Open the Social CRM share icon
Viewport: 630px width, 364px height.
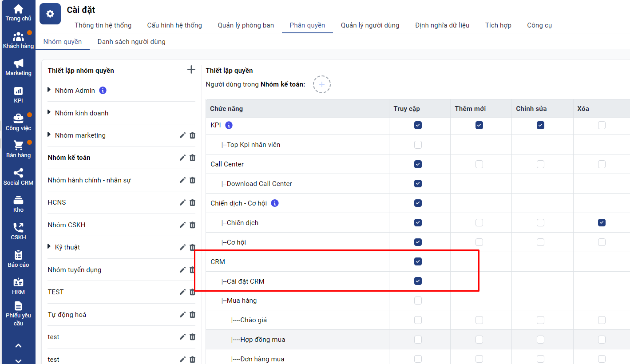pyautogui.click(x=18, y=173)
